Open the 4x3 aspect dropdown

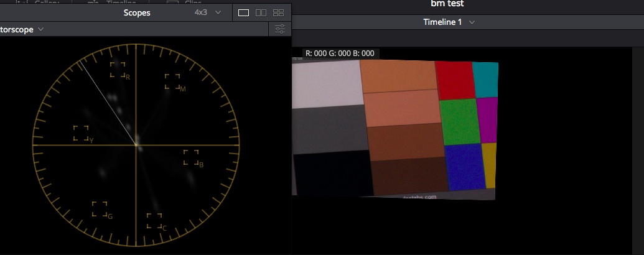click(207, 12)
